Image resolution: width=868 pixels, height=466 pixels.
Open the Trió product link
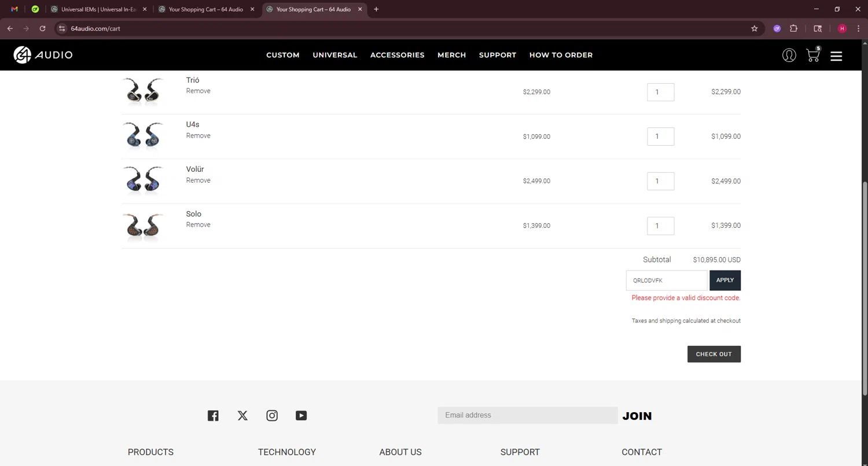(x=193, y=80)
